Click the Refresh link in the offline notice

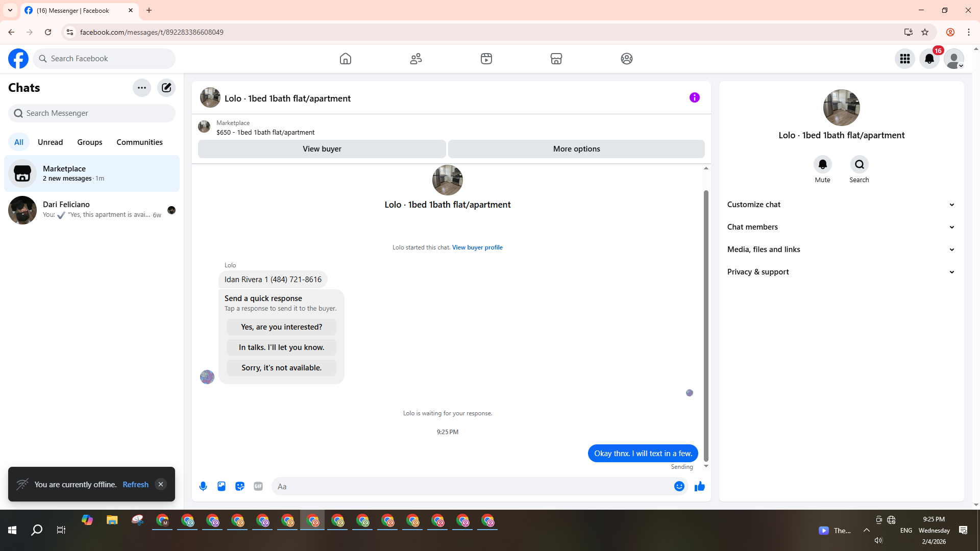coord(135,484)
